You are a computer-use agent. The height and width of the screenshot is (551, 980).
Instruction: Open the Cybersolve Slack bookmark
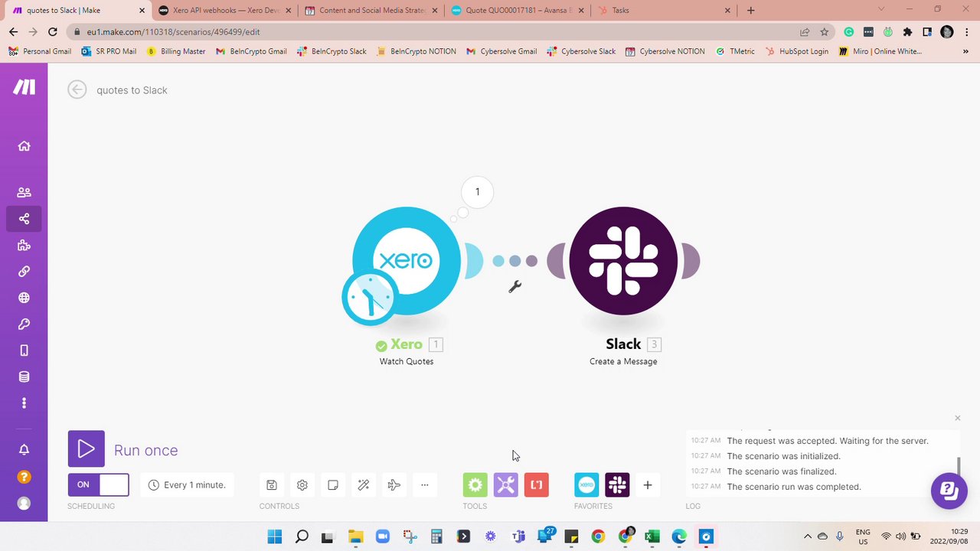pyautogui.click(x=581, y=51)
